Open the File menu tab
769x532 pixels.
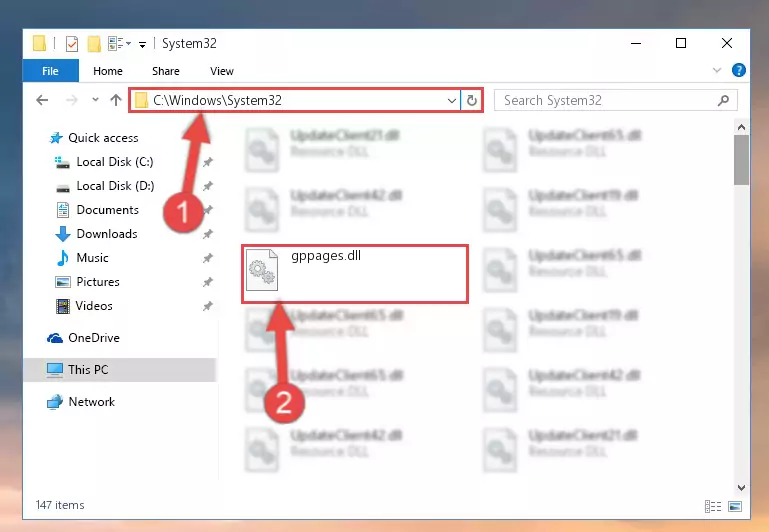tap(51, 71)
